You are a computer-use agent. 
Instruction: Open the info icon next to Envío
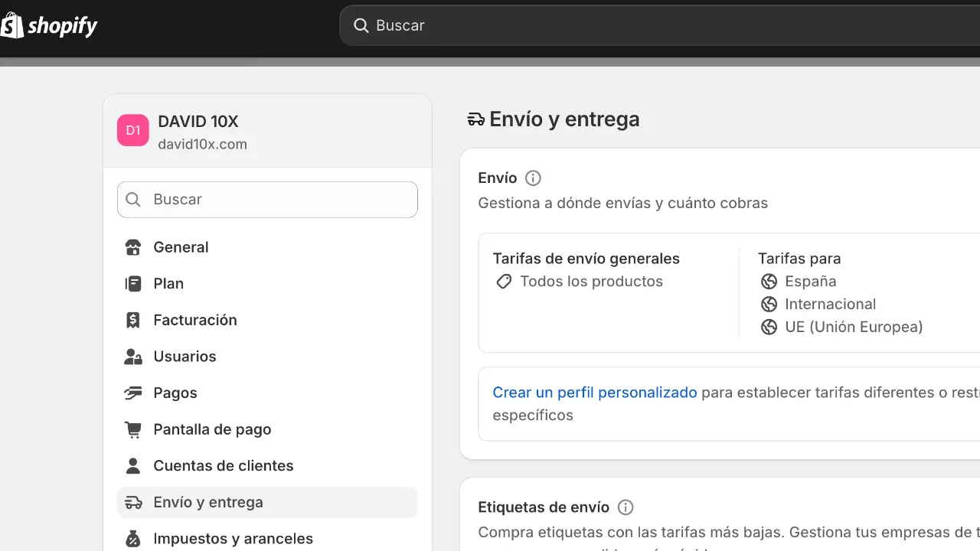(x=533, y=178)
